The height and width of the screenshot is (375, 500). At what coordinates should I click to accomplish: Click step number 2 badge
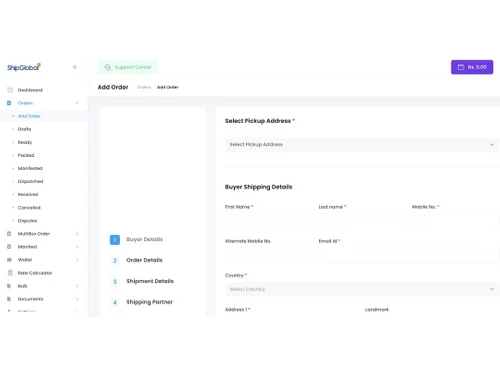115,260
